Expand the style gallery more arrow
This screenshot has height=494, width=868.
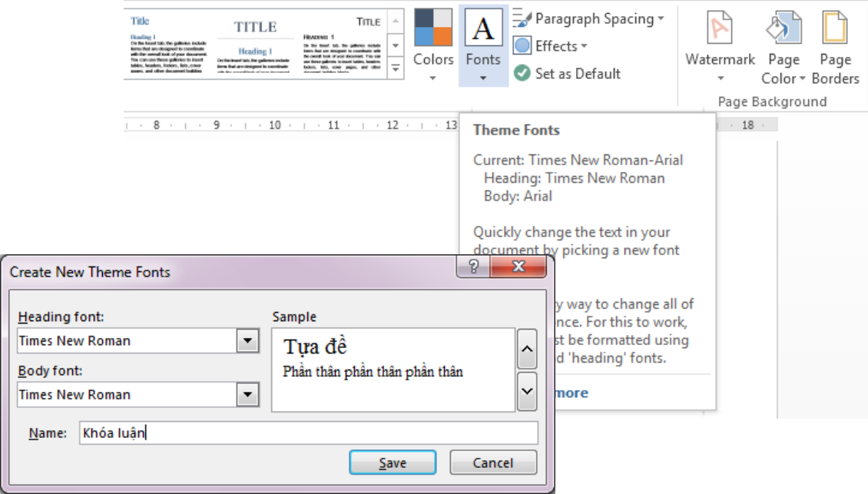(396, 68)
